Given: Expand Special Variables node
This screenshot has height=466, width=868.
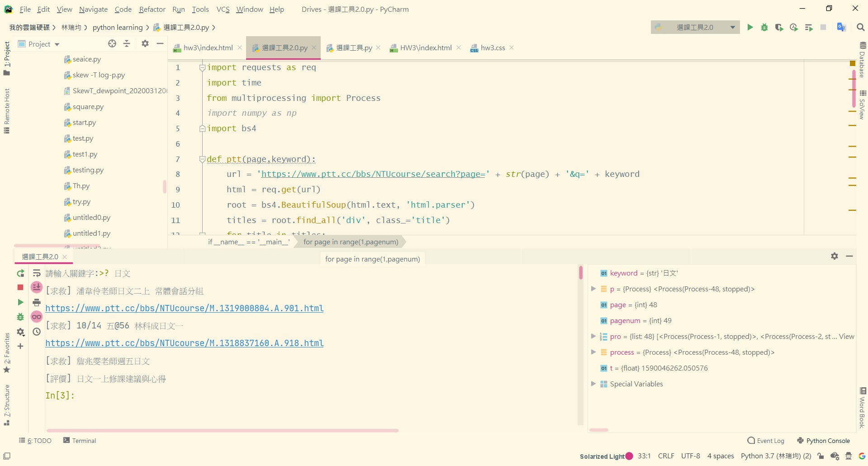Looking at the screenshot, I should point(593,384).
